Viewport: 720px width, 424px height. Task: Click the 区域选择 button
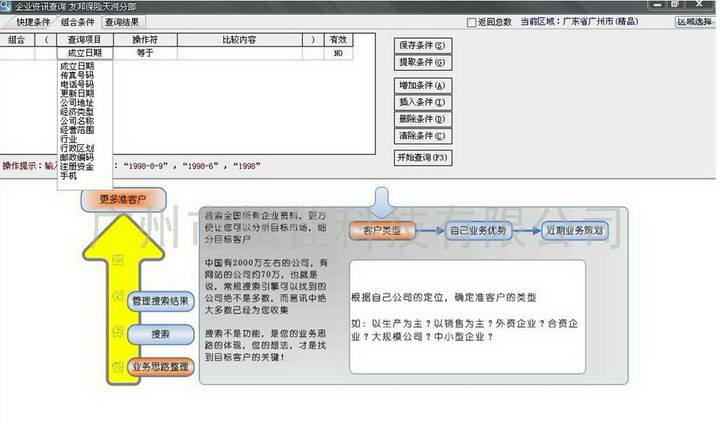coord(695,22)
